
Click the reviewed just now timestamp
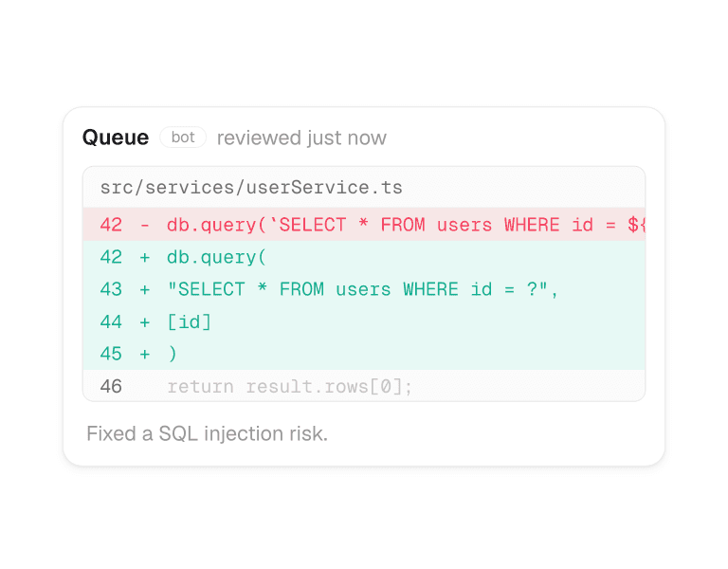coord(301,138)
